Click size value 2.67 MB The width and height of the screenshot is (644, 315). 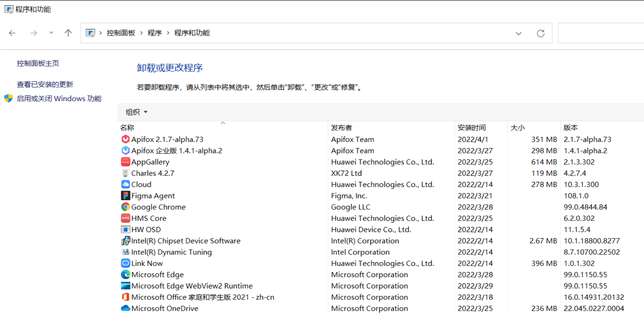[x=543, y=241]
